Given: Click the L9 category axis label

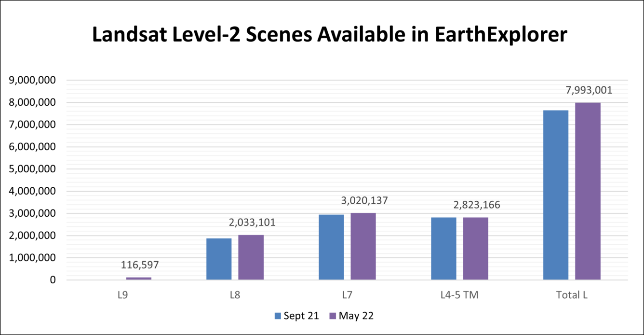Looking at the screenshot, I should (122, 295).
